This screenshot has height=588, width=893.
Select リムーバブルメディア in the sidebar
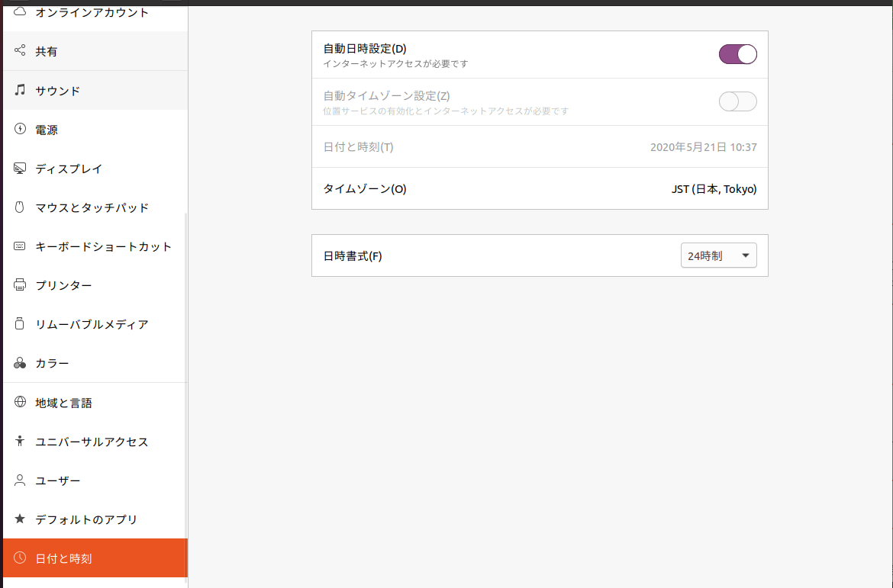pyautogui.click(x=95, y=324)
